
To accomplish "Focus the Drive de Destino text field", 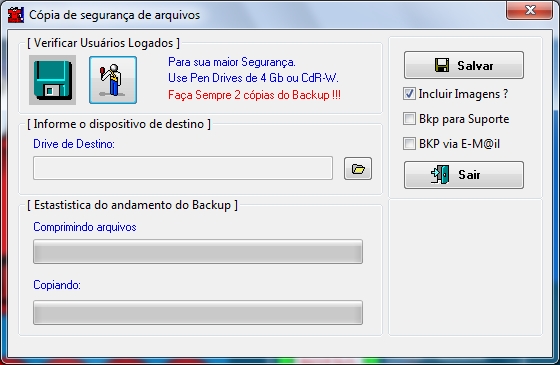I will [x=183, y=168].
